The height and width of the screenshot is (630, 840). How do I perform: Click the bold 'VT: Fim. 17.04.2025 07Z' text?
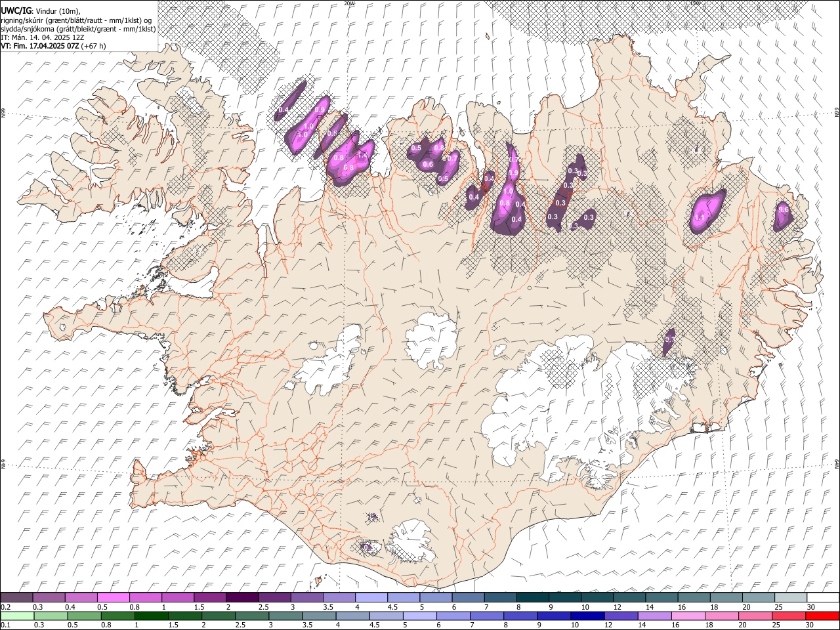(39, 46)
